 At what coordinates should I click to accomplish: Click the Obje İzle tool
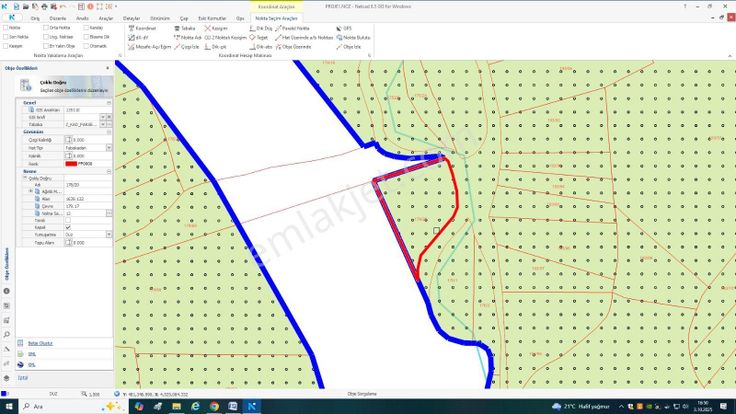tap(348, 47)
